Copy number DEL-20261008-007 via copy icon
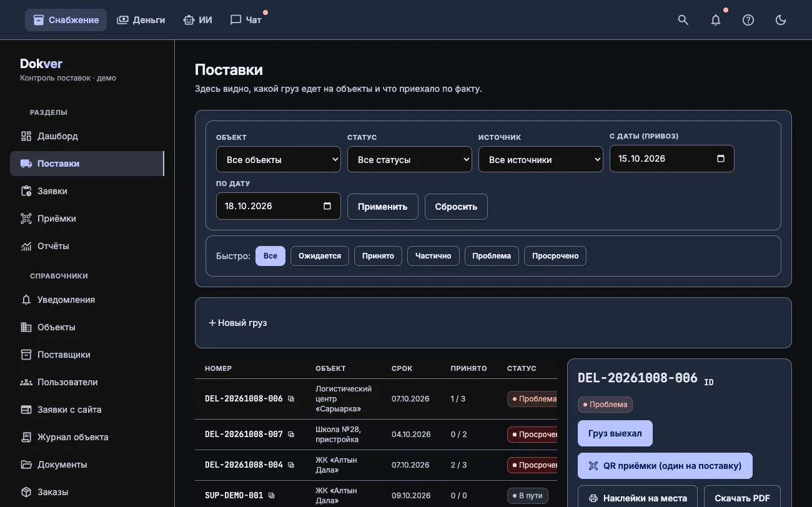This screenshot has width=812, height=507. [x=291, y=434]
